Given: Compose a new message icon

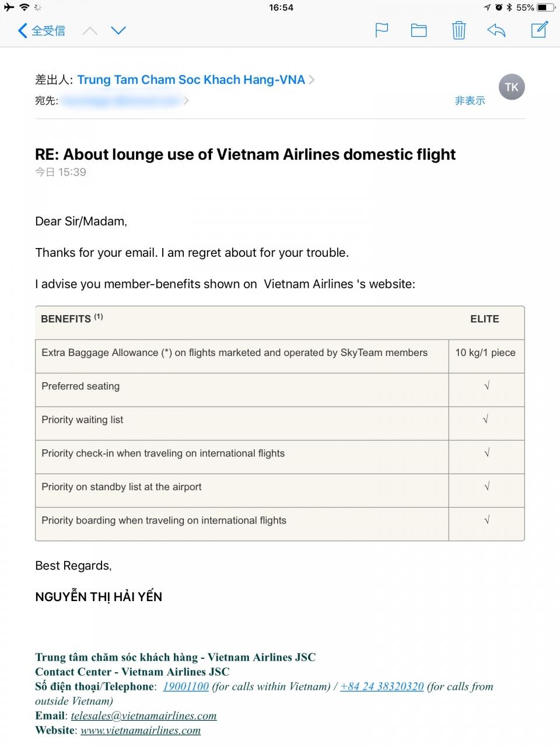Looking at the screenshot, I should tap(540, 29).
